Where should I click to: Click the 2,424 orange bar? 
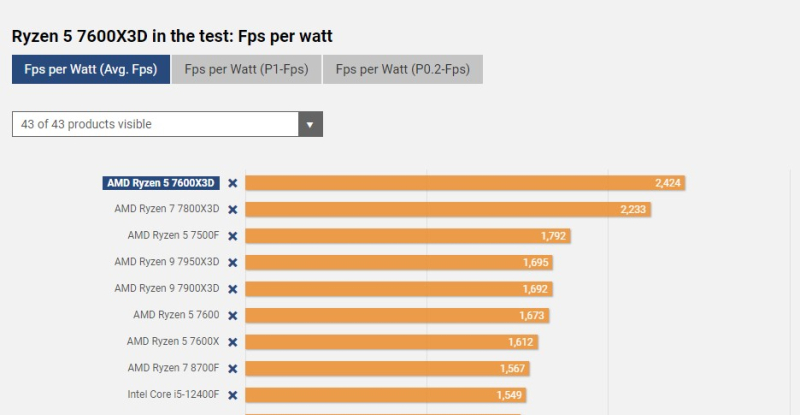465,183
